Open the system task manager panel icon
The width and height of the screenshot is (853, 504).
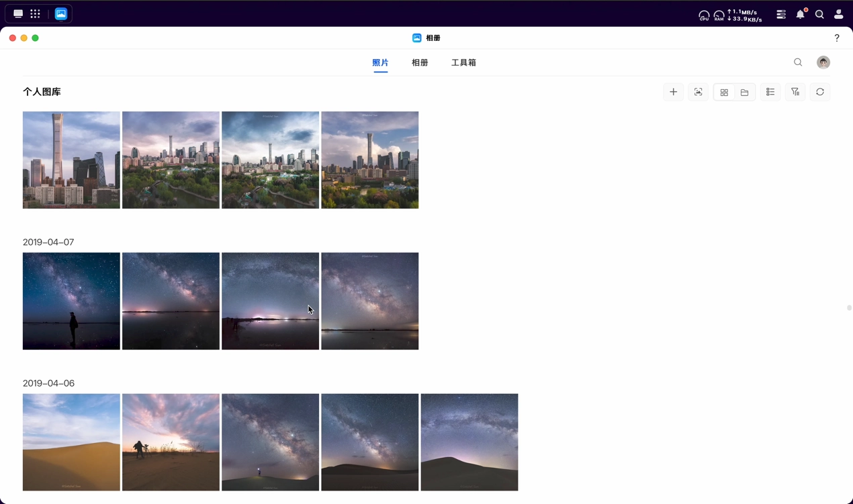[780, 14]
